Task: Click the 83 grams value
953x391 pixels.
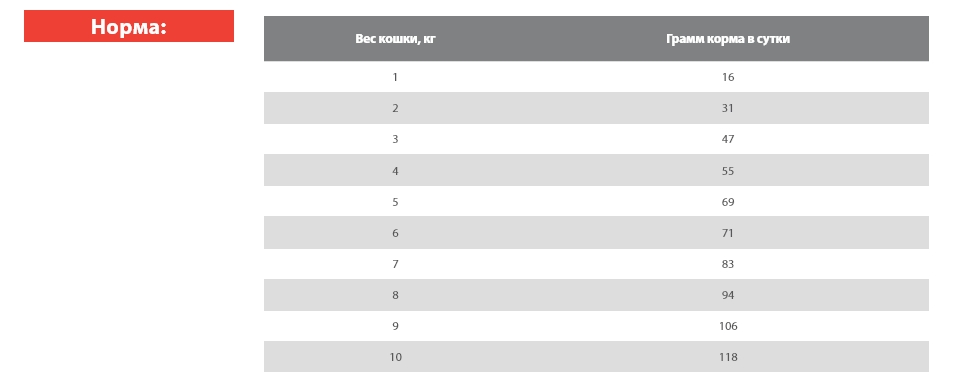Action: [x=728, y=264]
